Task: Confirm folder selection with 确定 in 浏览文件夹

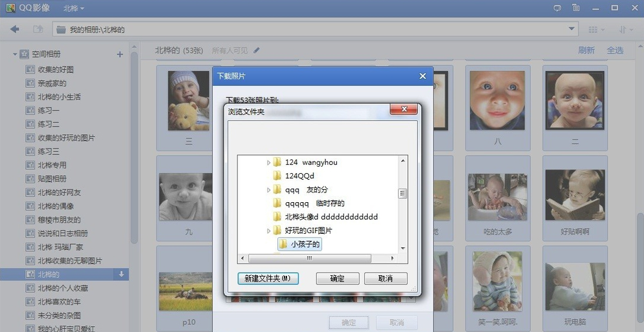Action: click(x=338, y=278)
